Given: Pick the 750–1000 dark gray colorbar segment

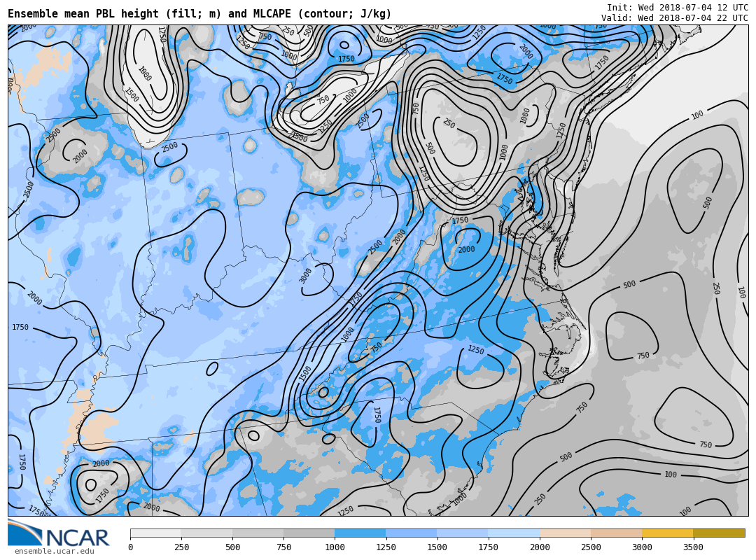Looking at the screenshot, I should point(309,533).
